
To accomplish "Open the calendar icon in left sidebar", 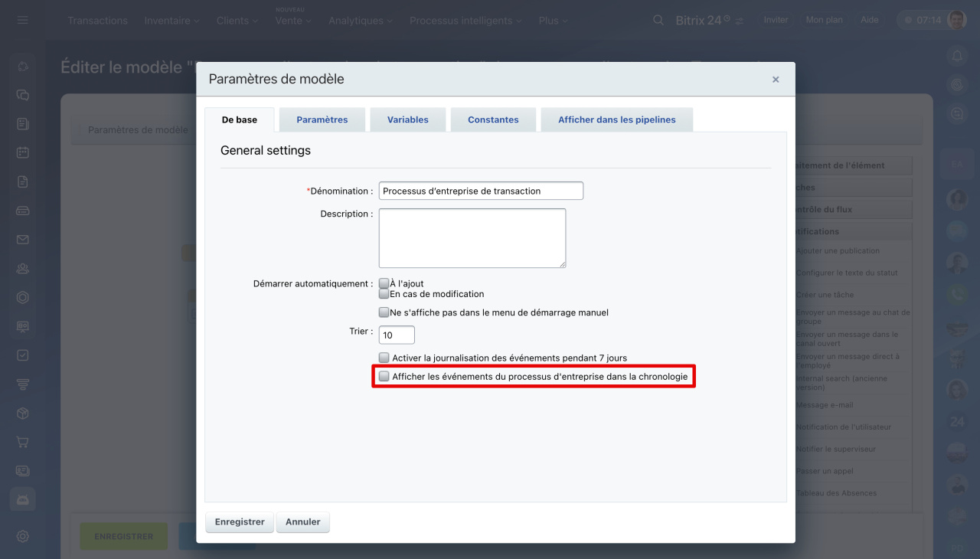I will [x=23, y=152].
